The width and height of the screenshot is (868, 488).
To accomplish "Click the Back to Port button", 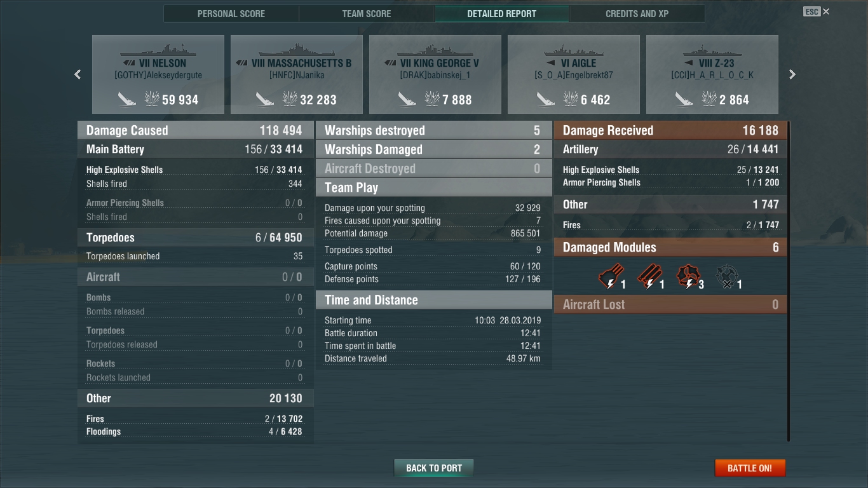I will pos(434,468).
